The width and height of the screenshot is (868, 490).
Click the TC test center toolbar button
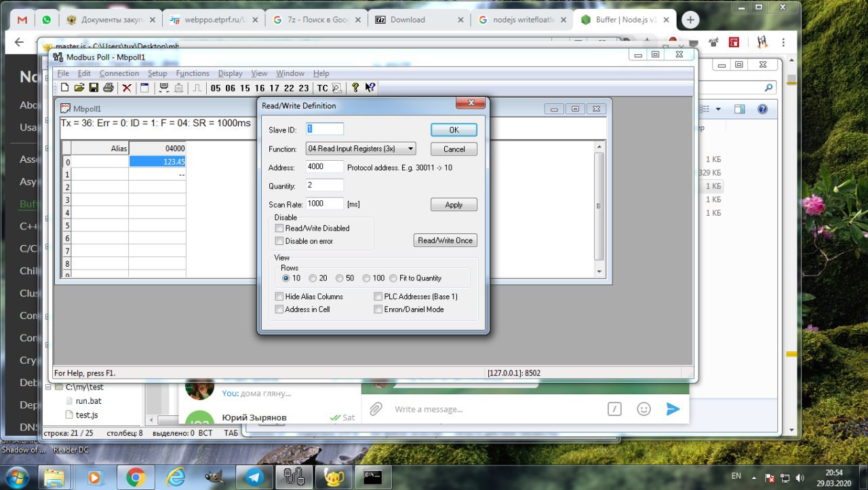pyautogui.click(x=322, y=88)
